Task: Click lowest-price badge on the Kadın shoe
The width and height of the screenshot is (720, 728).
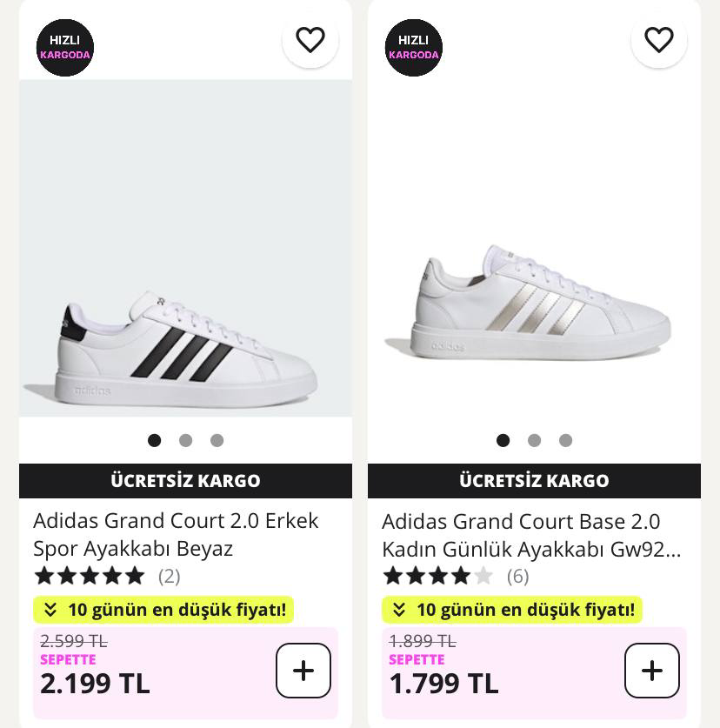Action: click(512, 610)
